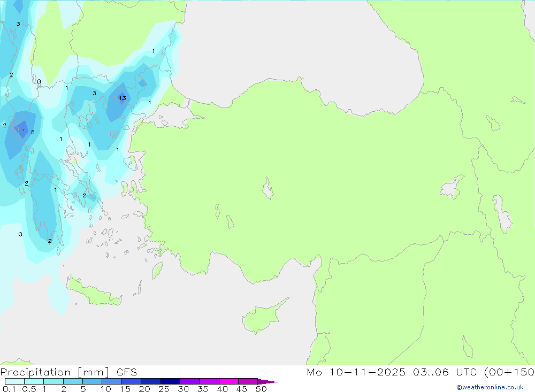535x392 pixels.
Task: Click the 0.1–0.5 mm legend color swatch
Action: point(14,381)
